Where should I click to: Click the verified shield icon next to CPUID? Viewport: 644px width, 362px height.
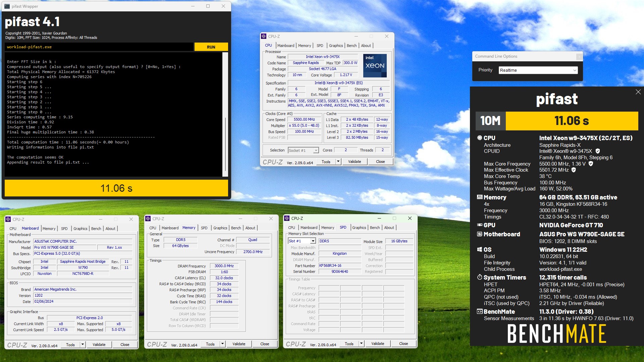598,151
